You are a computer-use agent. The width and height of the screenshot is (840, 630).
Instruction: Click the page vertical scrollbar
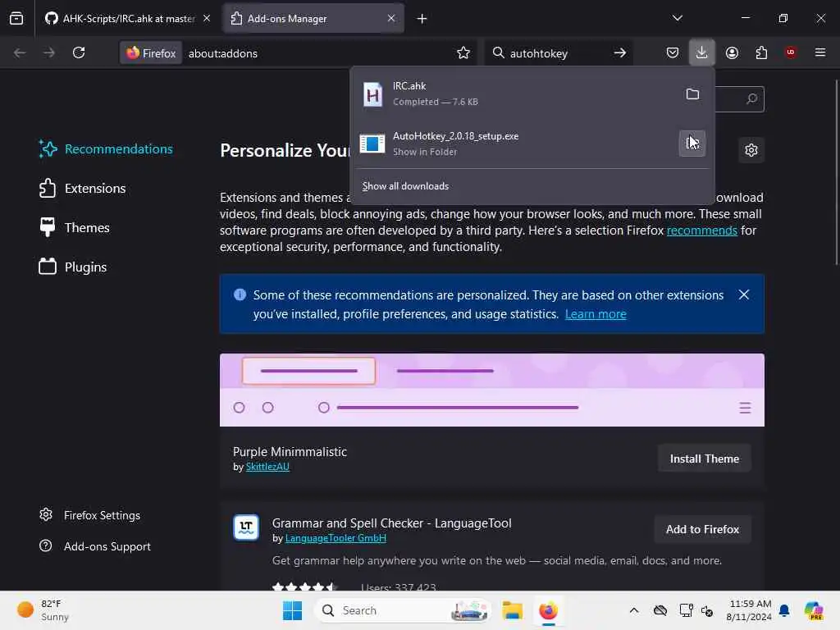click(x=836, y=171)
